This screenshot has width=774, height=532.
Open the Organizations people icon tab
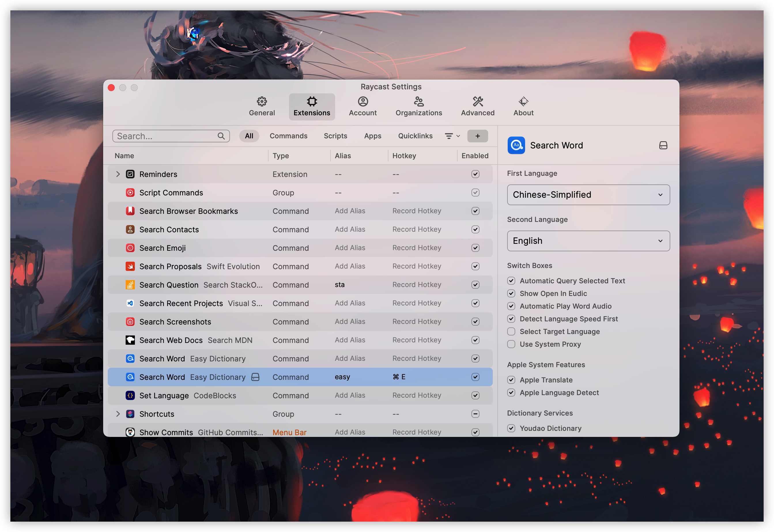[x=419, y=106]
